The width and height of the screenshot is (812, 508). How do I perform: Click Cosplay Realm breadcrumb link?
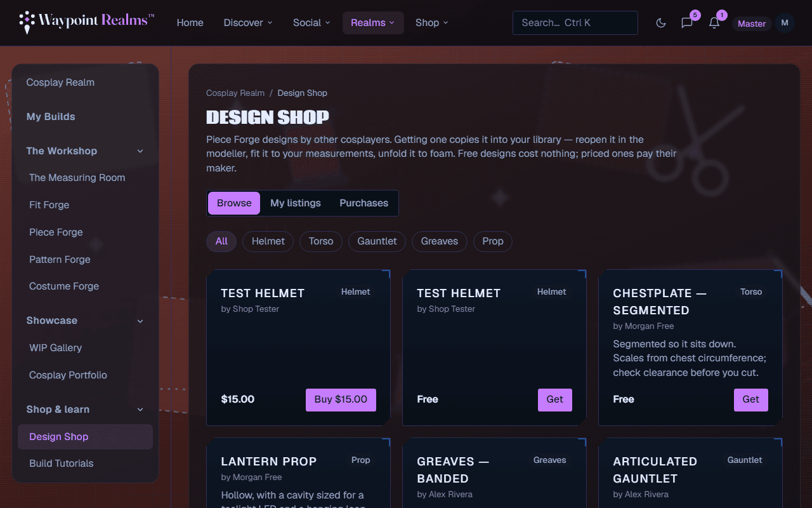235,93
